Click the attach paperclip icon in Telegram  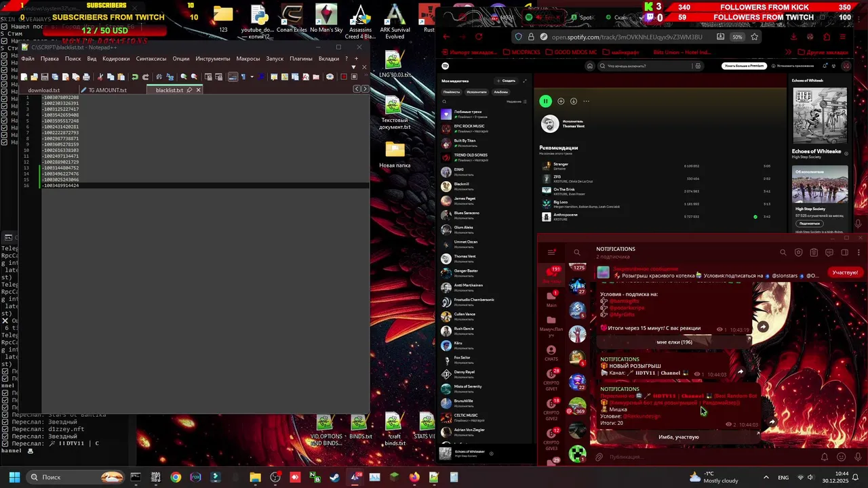(x=599, y=457)
